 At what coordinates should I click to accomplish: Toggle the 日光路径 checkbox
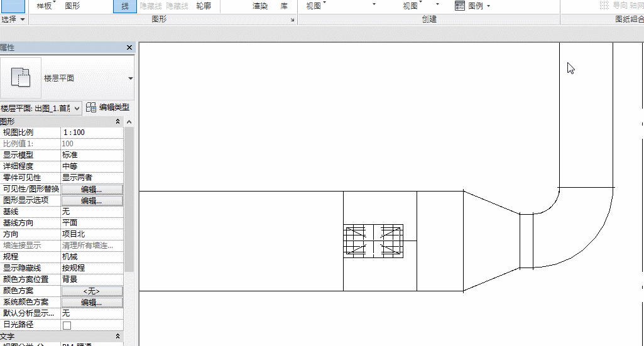point(67,325)
